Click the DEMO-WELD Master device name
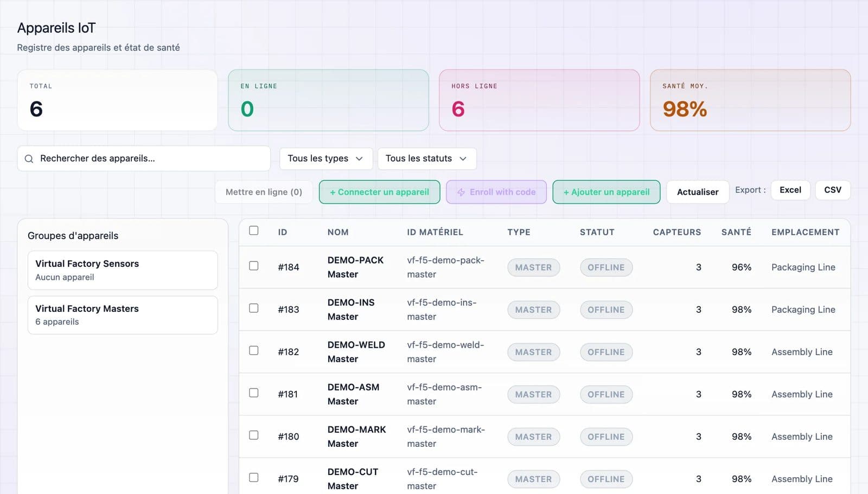 [x=356, y=352]
